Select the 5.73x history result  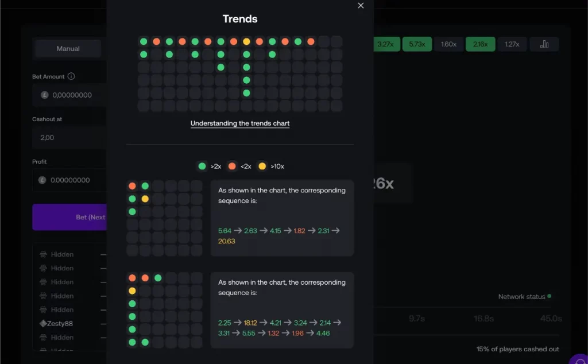[x=417, y=44]
